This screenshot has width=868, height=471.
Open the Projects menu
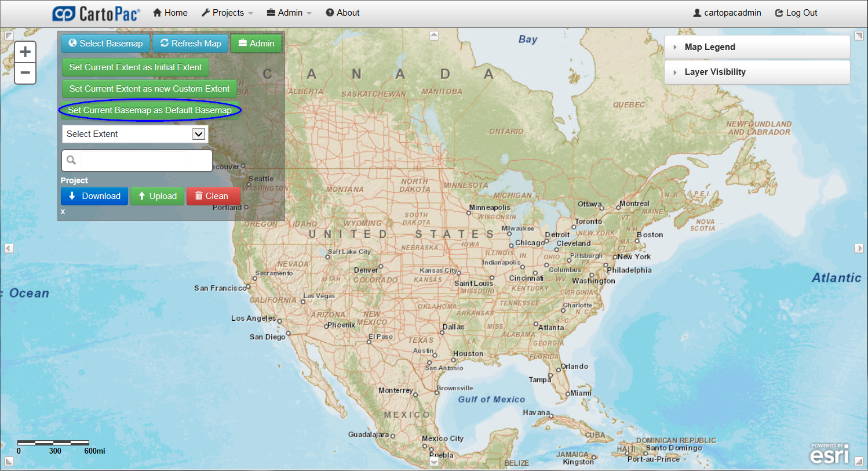[227, 12]
